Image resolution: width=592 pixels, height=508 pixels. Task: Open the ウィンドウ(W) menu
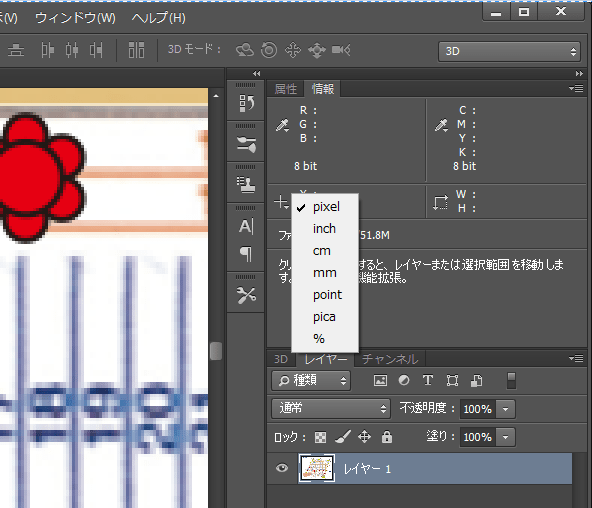[75, 18]
